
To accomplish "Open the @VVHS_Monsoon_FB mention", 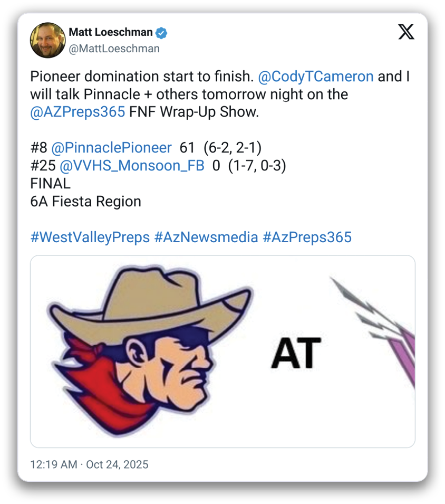I will [132, 166].
